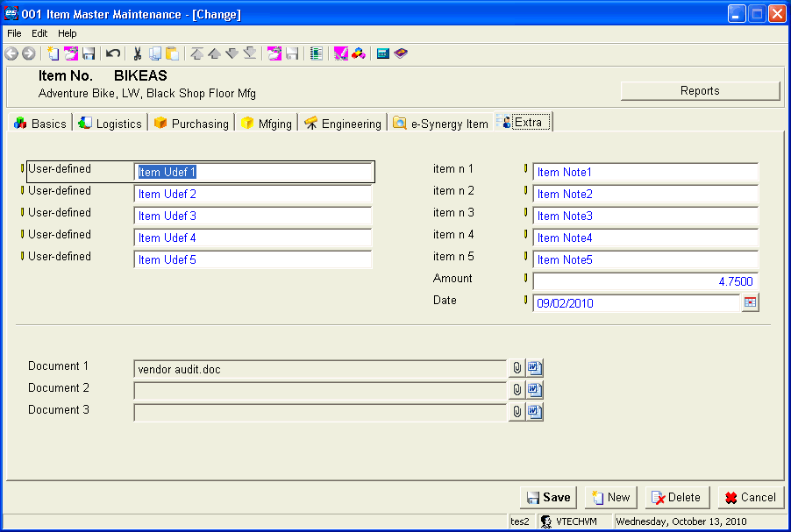This screenshot has width=791, height=532.
Task: Click the empty Document 3 field
Action: (x=320, y=413)
